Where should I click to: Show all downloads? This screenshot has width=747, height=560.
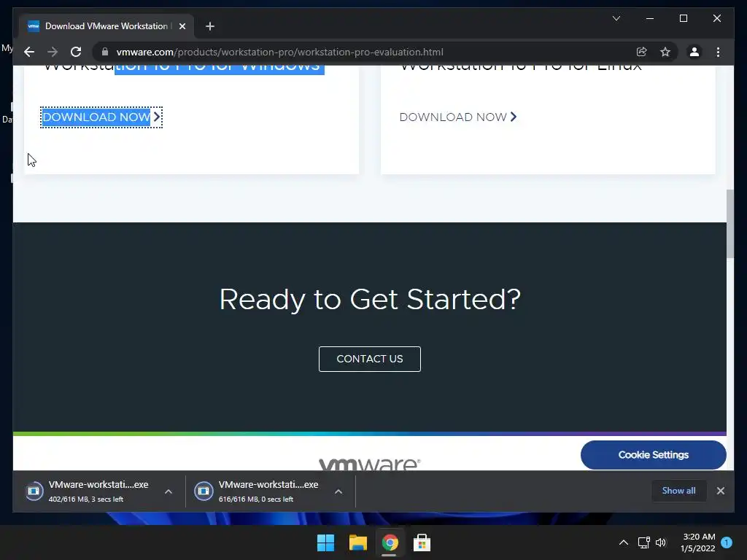click(x=678, y=491)
